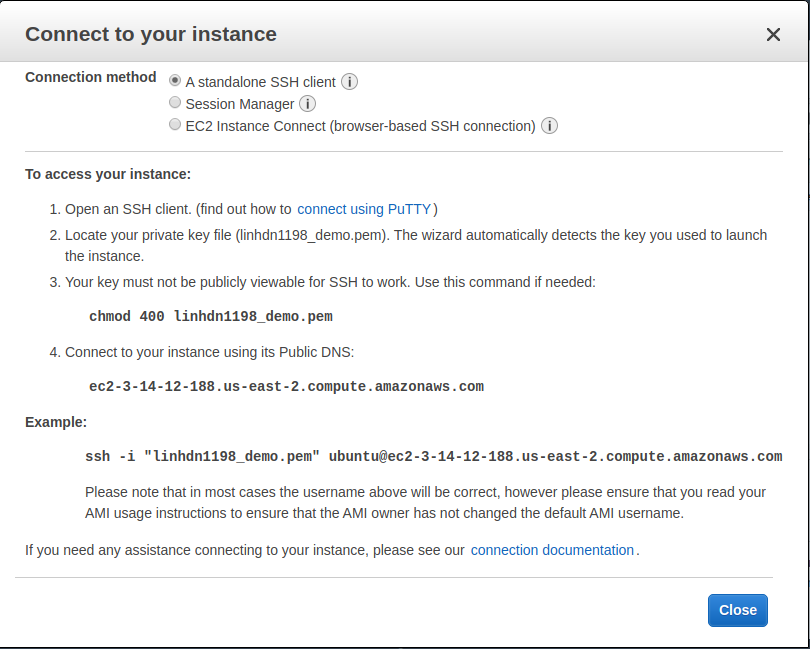This screenshot has height=649, width=810.
Task: Select EC2 Instance Connect radio option
Action: tap(175, 125)
